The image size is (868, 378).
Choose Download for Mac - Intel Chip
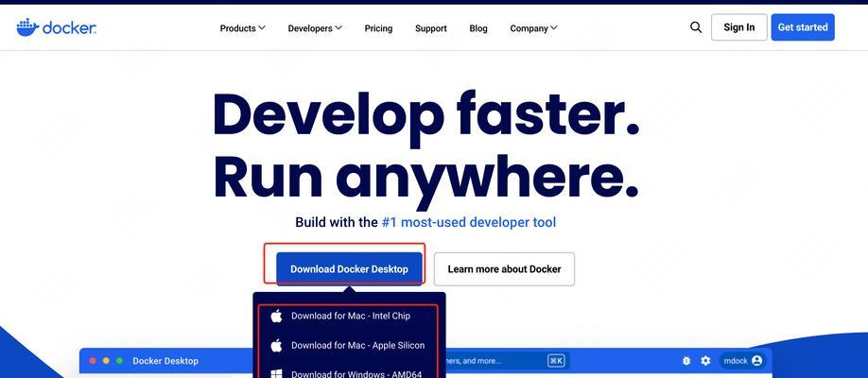click(x=349, y=316)
